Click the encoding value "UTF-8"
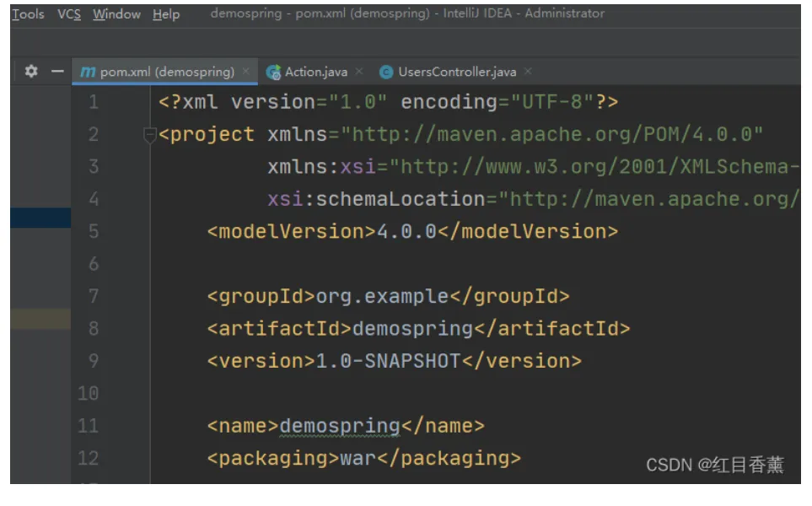This screenshot has width=812, height=506. pos(552,102)
